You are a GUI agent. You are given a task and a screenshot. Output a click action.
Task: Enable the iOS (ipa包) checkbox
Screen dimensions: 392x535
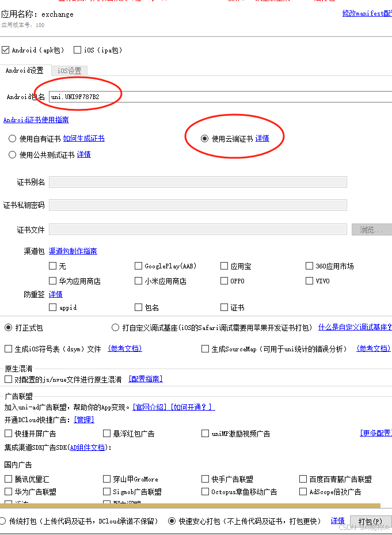tap(78, 50)
